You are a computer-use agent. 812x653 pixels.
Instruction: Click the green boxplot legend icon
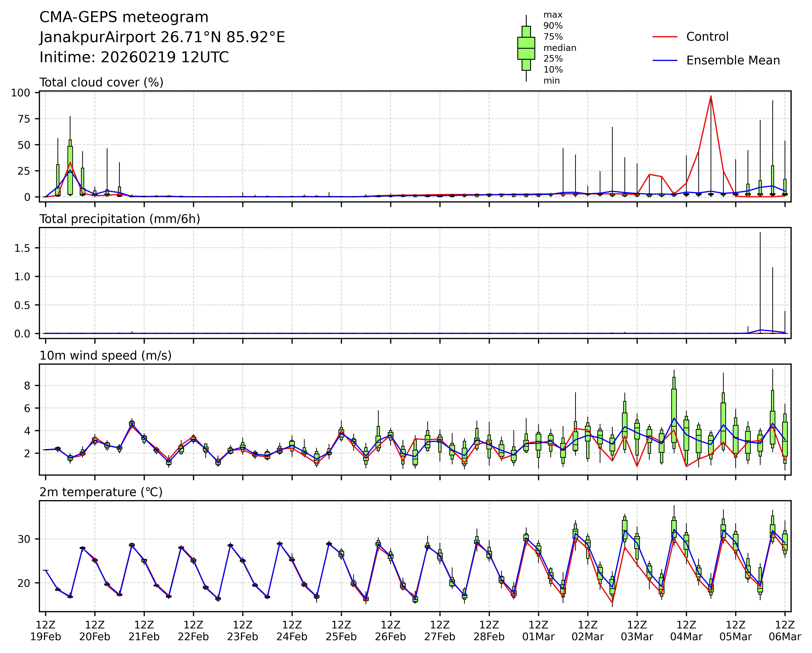[526, 48]
